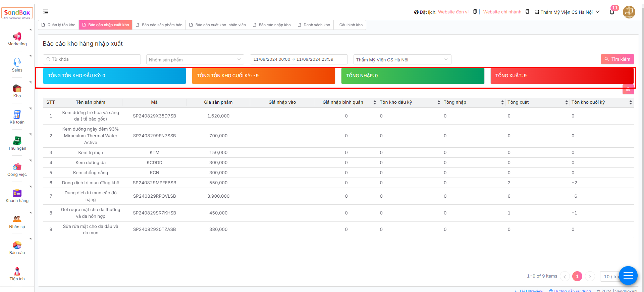This screenshot has width=644, height=292.
Task: Expand the Nhóm sản phẩm dropdown
Action: tap(195, 60)
